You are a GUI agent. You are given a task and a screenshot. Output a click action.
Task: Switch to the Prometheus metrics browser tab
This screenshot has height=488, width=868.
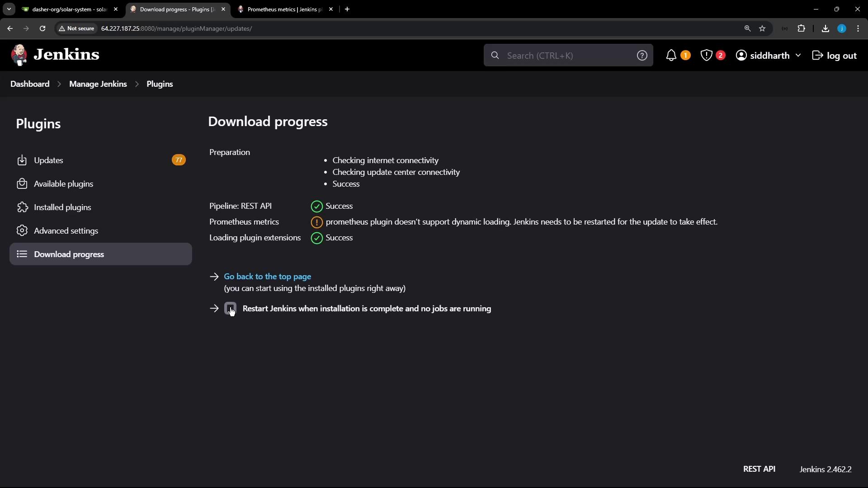284,9
